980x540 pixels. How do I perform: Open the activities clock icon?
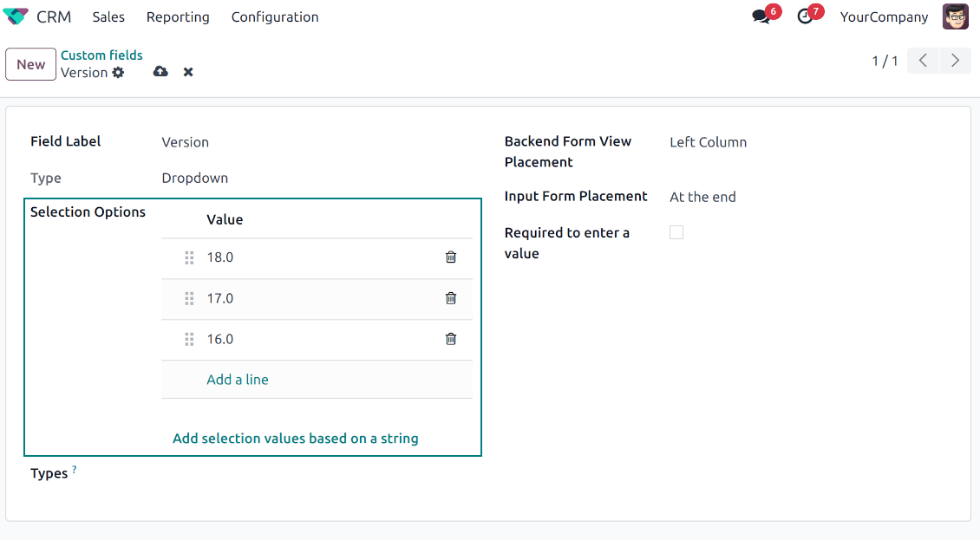[x=805, y=17]
